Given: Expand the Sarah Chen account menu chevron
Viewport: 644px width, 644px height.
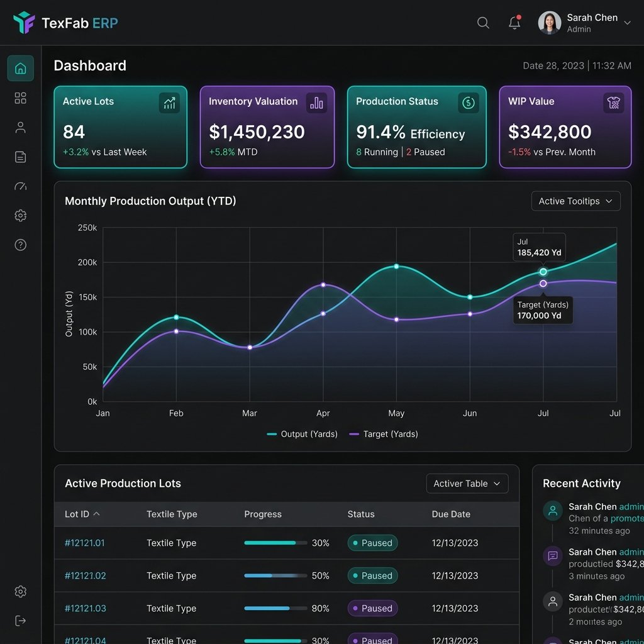Looking at the screenshot, I should pos(627,23).
